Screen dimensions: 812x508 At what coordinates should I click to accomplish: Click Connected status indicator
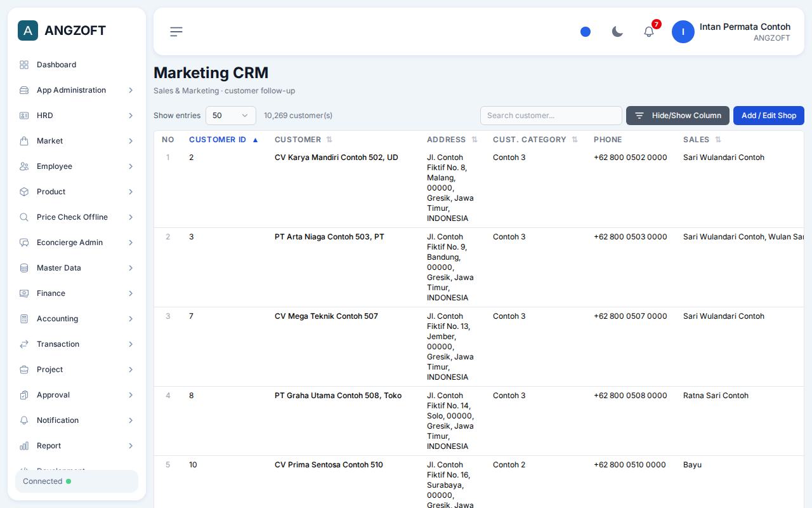click(x=77, y=481)
